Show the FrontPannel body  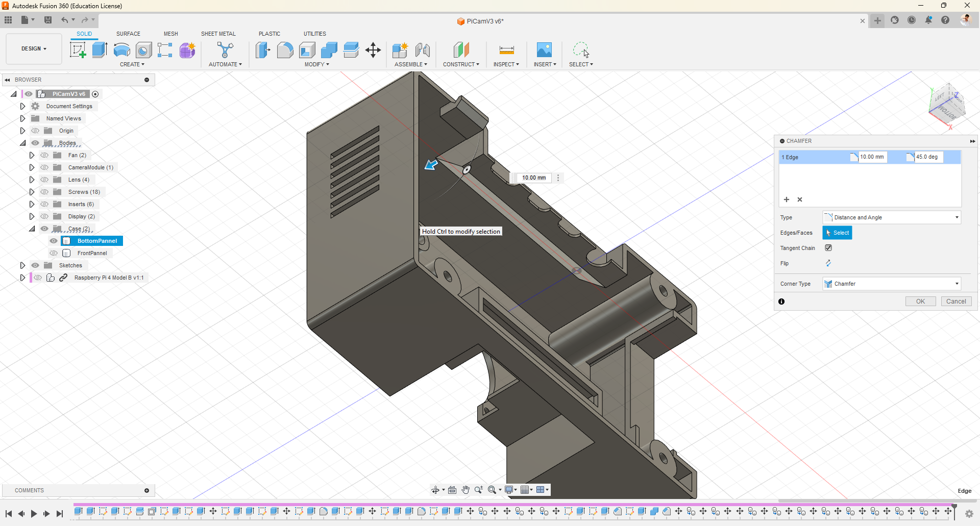54,253
